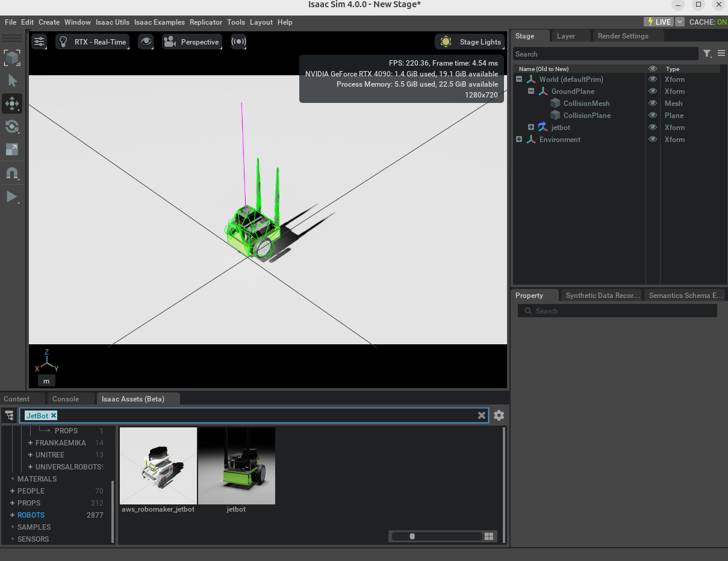
Task: Expand the Environment tree node
Action: click(x=519, y=139)
